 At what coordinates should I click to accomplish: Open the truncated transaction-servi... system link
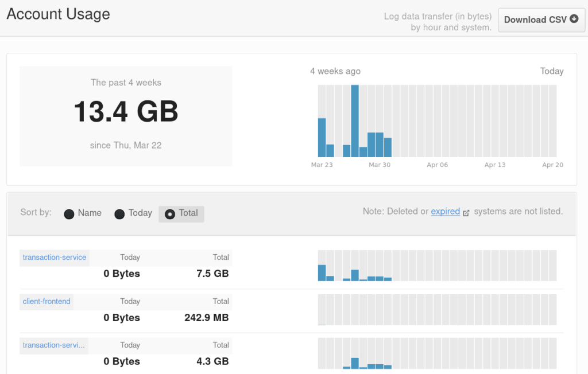[54, 345]
